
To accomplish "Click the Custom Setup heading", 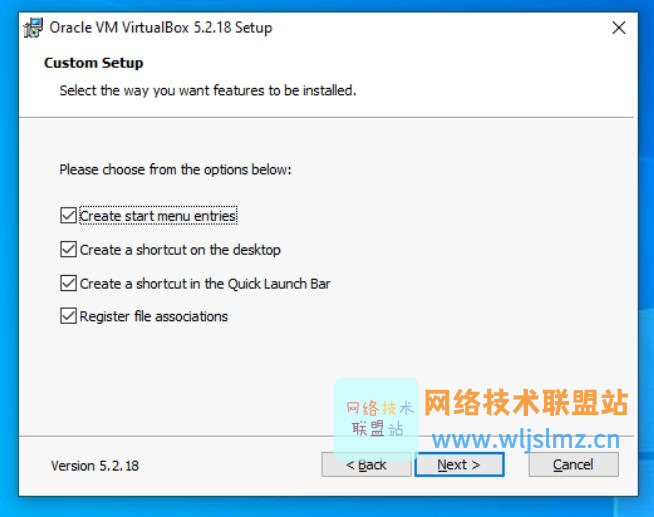I will pos(93,63).
